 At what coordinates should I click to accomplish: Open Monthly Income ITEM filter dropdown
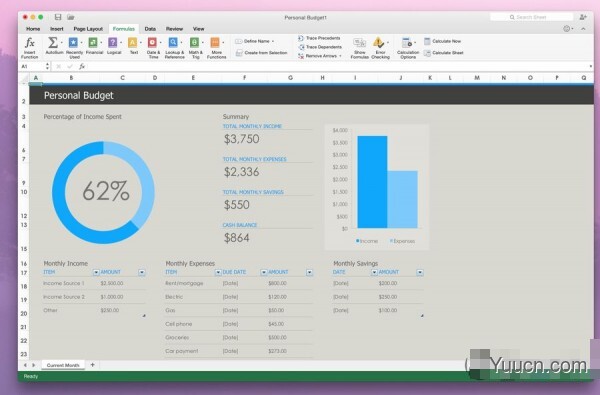(96, 272)
